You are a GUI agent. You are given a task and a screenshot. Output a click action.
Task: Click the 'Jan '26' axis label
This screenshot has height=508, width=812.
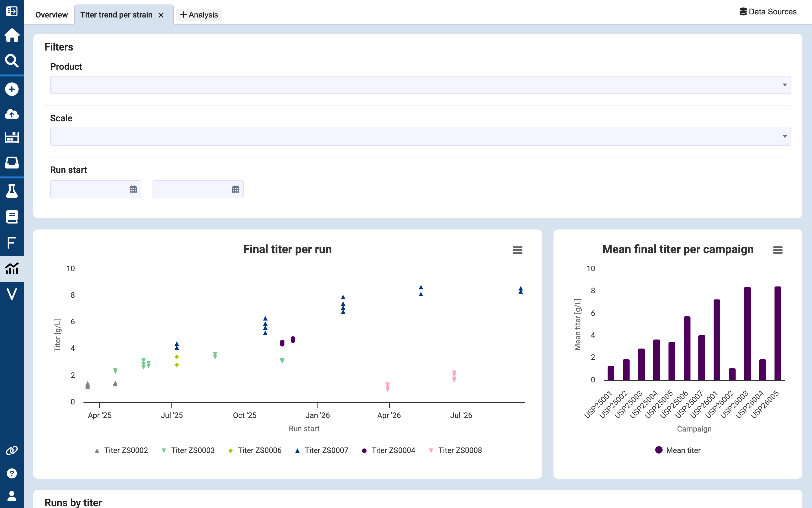tap(317, 415)
